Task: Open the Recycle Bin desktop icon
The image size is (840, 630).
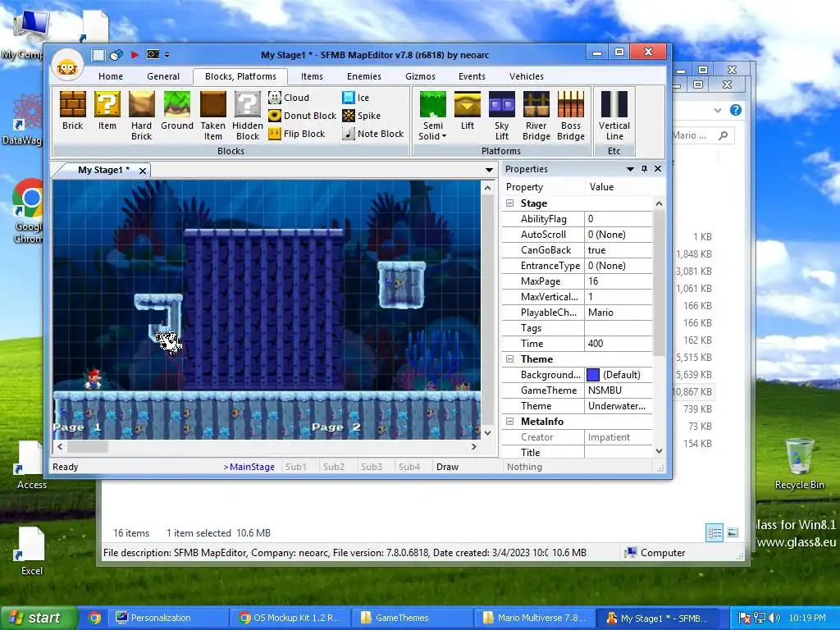Action: coord(799,463)
